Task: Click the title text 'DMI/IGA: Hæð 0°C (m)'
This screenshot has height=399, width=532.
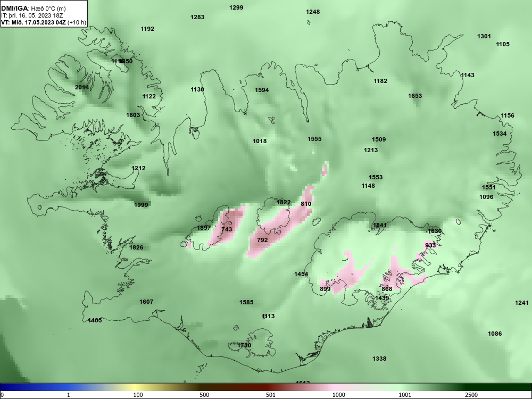Action: point(33,9)
